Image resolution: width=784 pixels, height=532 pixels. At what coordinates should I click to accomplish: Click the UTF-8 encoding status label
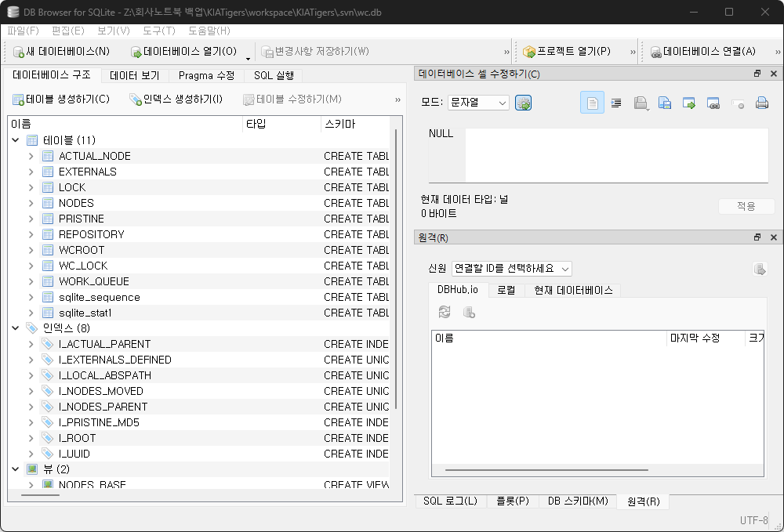pyautogui.click(x=753, y=520)
